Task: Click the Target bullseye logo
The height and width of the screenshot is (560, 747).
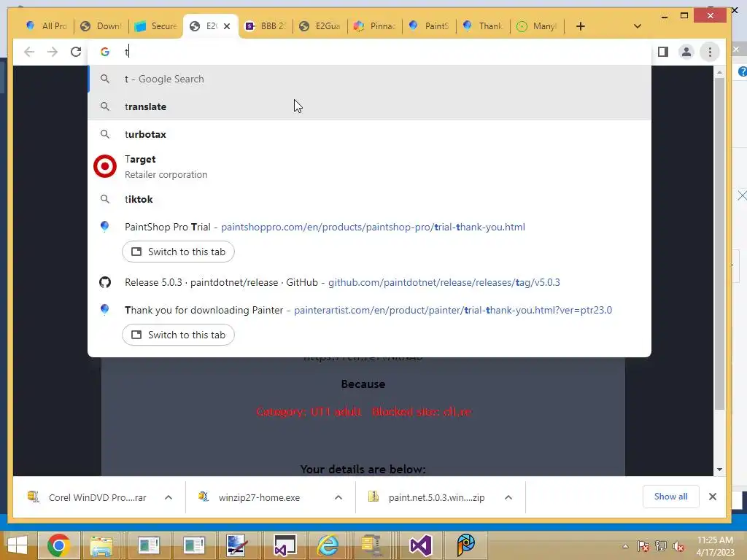Action: click(105, 167)
